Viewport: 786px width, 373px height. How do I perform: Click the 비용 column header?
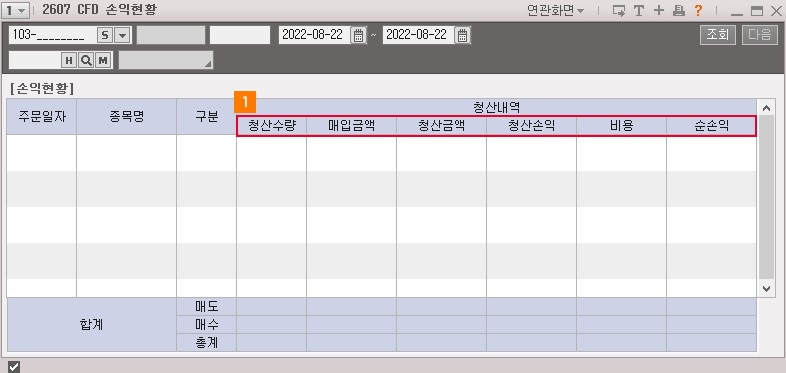click(622, 126)
